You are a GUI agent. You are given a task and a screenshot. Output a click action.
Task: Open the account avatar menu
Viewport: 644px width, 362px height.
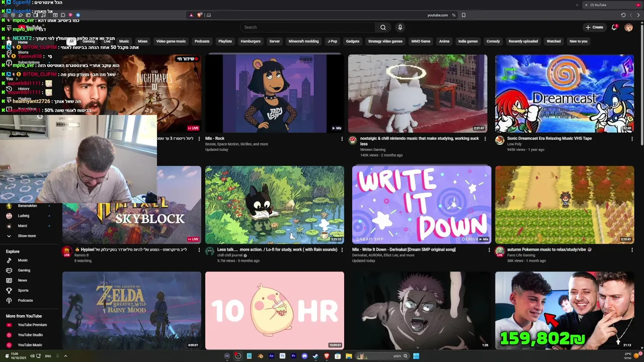[x=628, y=27]
